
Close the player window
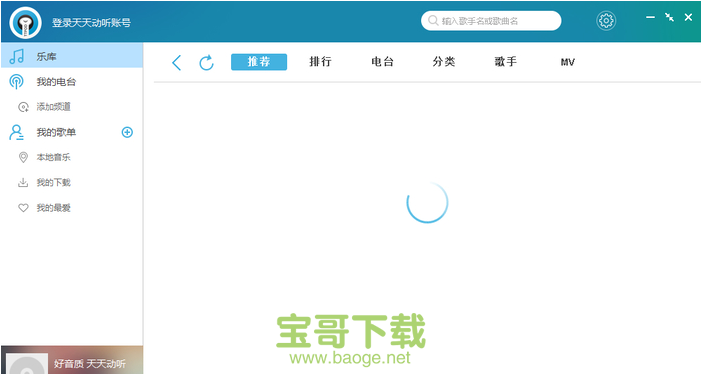coord(688,17)
